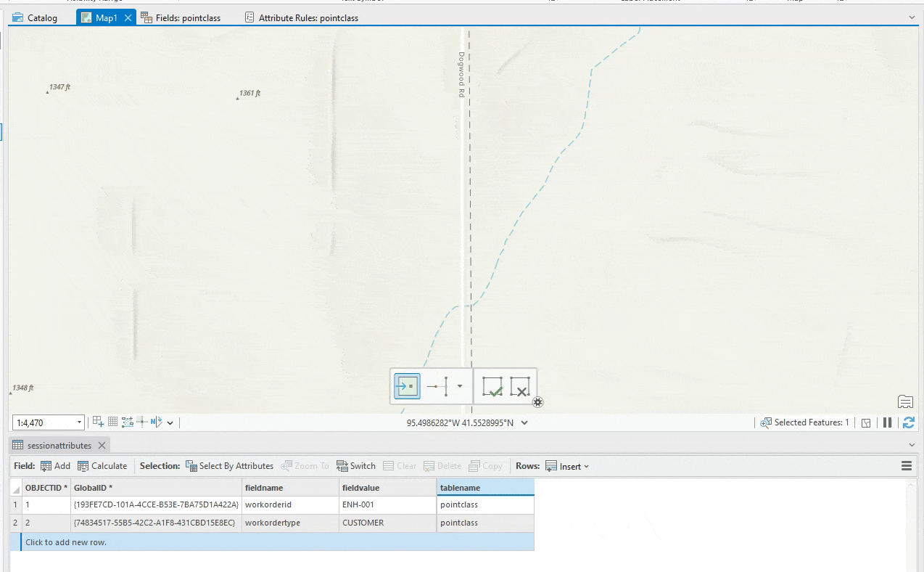Expand the status bar tools chevron
The height and width of the screenshot is (572, 924).
pos(170,422)
